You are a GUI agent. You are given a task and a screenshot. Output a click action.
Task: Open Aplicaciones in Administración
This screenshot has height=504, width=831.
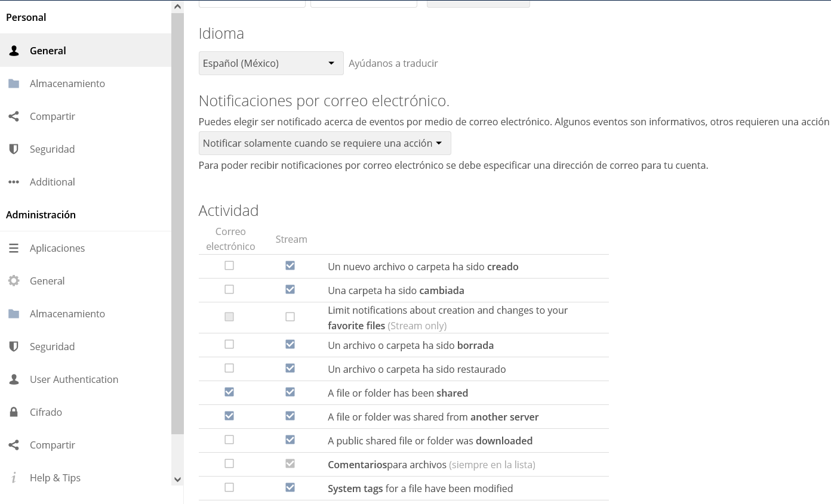click(85, 248)
